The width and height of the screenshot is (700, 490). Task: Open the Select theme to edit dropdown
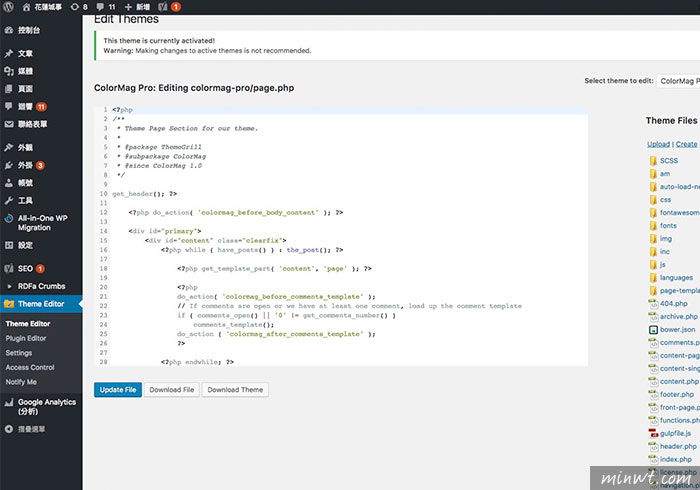[679, 81]
